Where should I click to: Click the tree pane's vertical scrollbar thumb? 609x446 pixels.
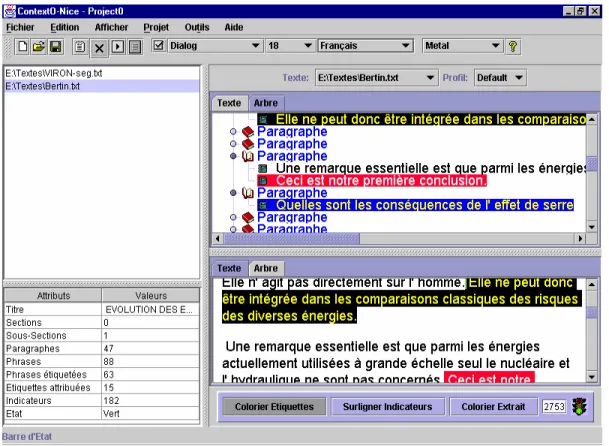tap(592, 164)
